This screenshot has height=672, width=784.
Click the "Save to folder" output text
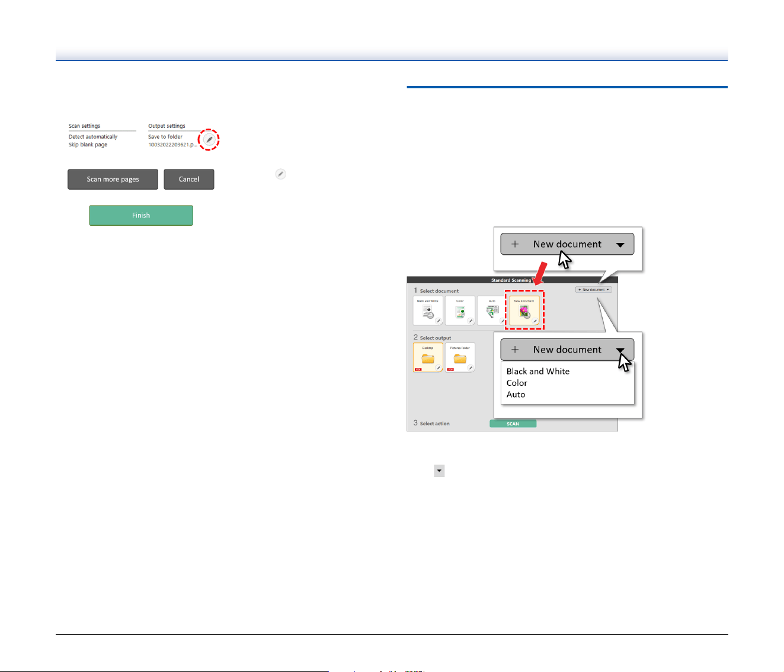(165, 137)
